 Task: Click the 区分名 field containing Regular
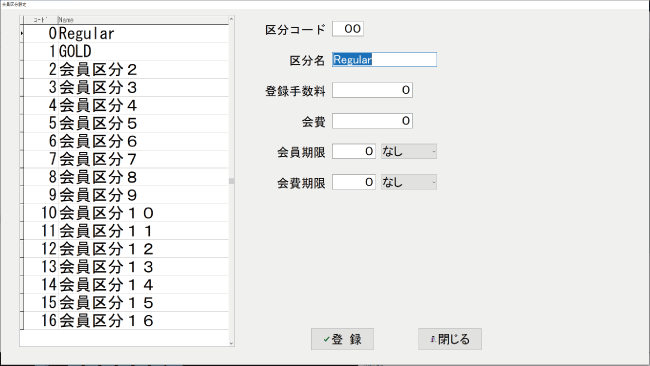tap(384, 60)
